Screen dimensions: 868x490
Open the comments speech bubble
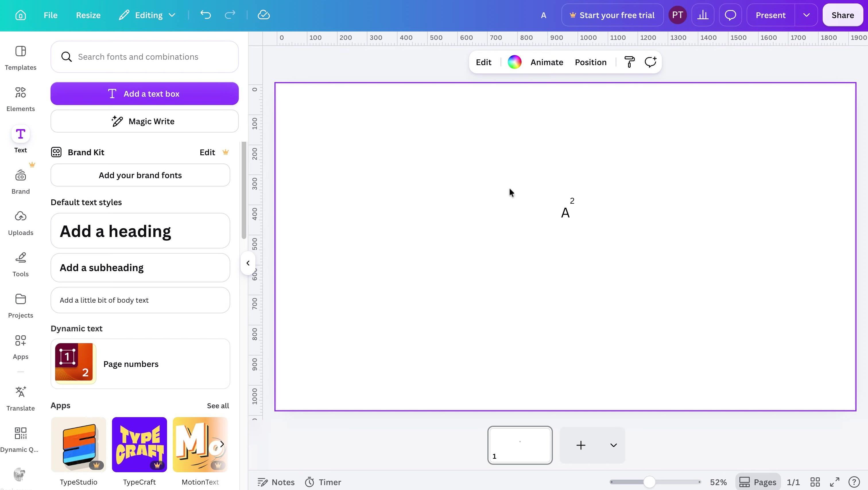tap(730, 15)
